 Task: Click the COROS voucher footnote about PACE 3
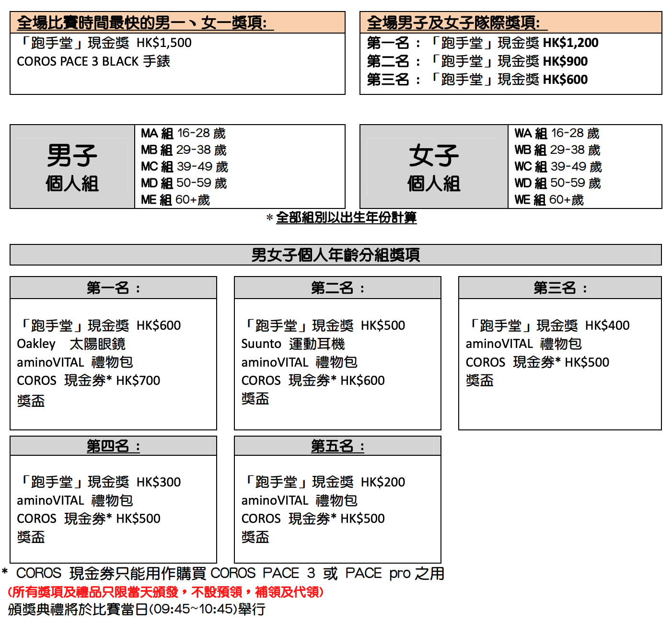tap(223, 573)
